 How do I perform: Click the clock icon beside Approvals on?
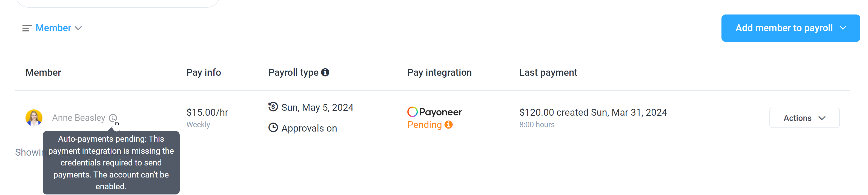(x=273, y=128)
